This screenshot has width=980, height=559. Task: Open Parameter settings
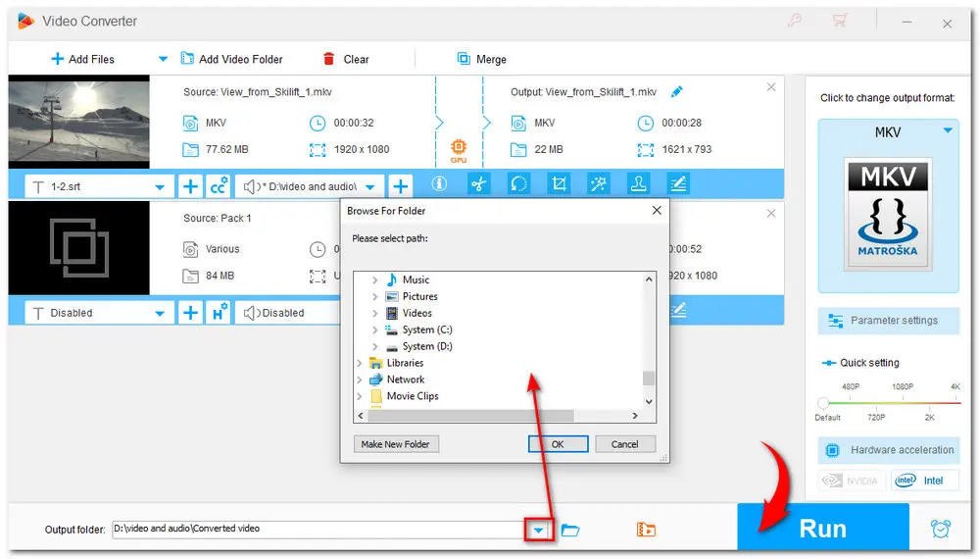point(888,320)
